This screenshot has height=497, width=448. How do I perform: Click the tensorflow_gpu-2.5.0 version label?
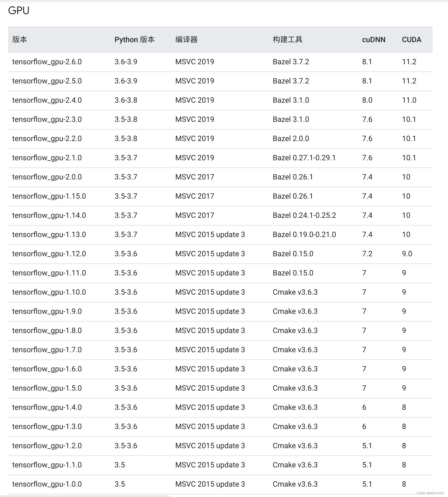coord(47,81)
